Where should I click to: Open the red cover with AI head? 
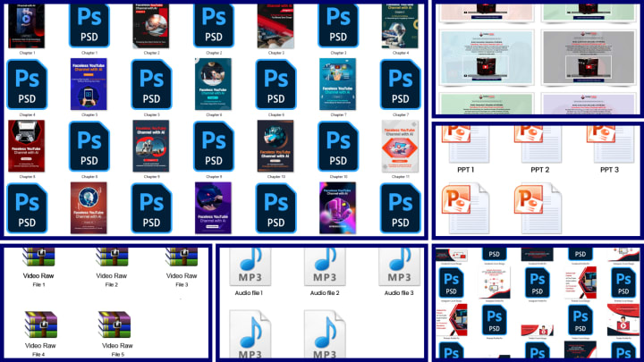pos(89,208)
